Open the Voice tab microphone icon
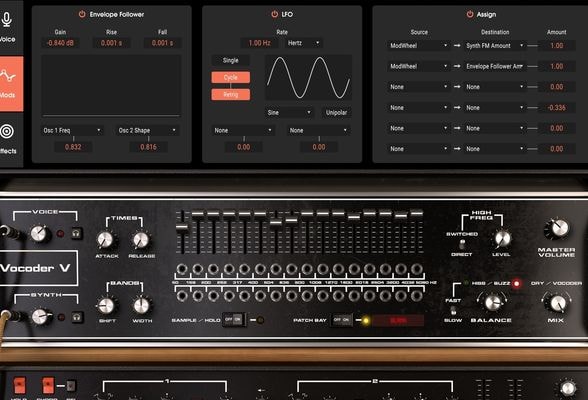This screenshot has height=400, width=588. point(7,19)
